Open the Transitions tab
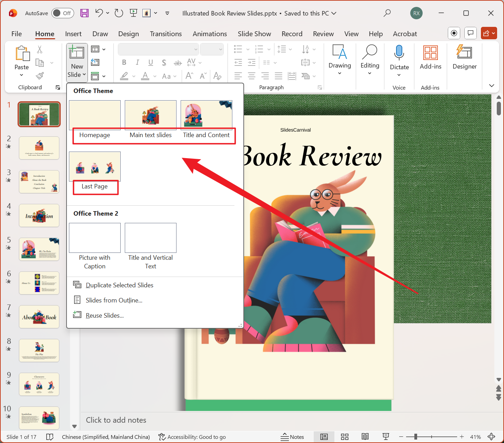This screenshot has width=504, height=443. click(x=165, y=34)
